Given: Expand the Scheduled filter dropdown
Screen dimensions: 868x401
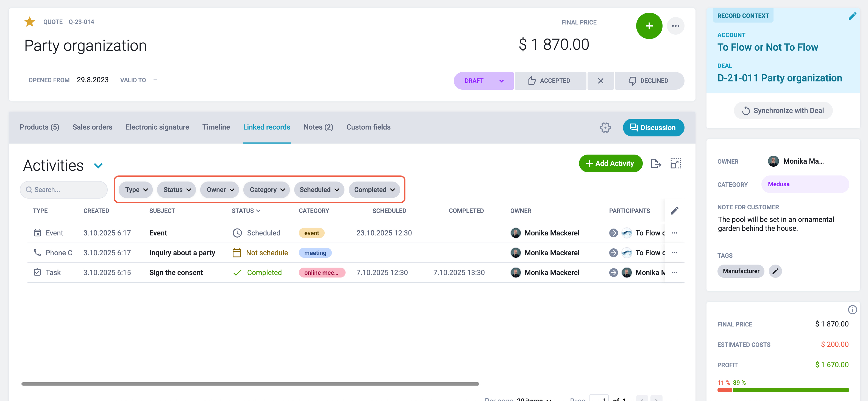Looking at the screenshot, I should click(x=319, y=189).
